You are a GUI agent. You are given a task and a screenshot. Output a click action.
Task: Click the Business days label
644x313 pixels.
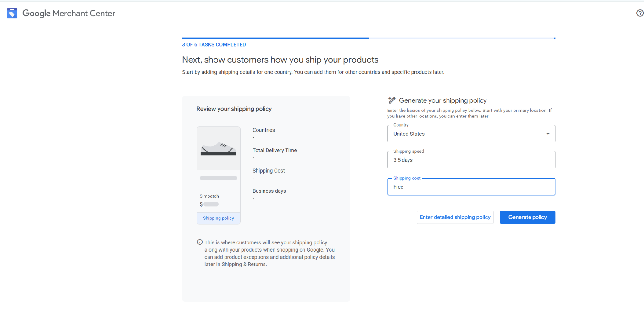269,191
